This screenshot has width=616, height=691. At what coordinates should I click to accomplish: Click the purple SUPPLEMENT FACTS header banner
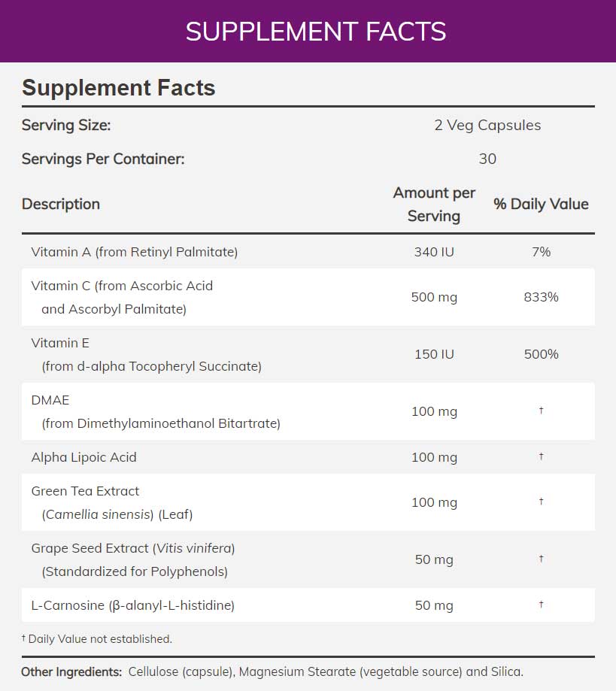tap(315, 32)
